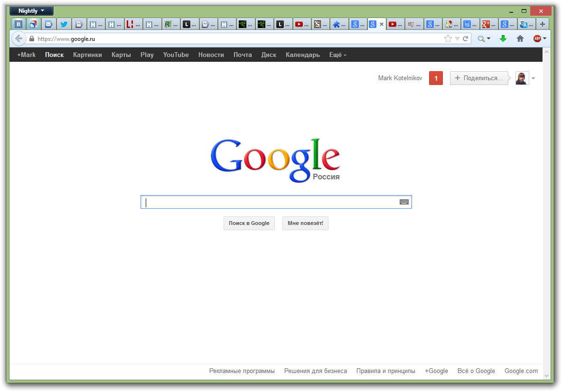The image size is (562, 392).
Task: Open the tab with the red L! icon
Action: tap(133, 24)
